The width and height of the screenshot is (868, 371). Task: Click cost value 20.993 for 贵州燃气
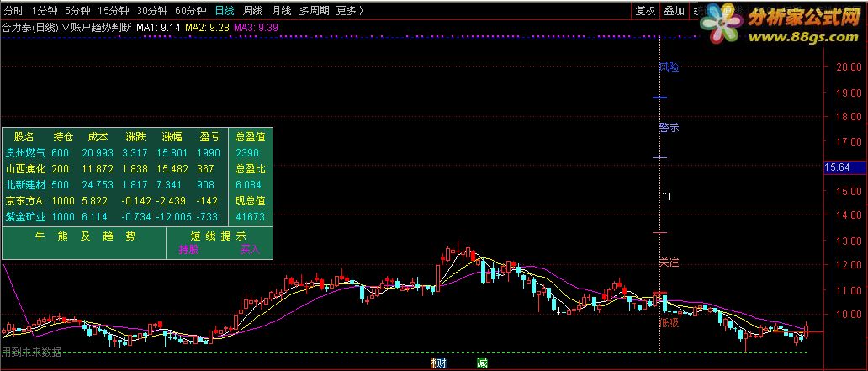98,153
